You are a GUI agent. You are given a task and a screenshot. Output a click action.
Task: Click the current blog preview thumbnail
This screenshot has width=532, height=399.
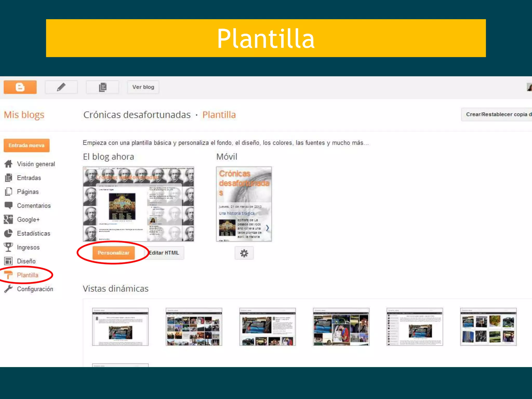138,204
